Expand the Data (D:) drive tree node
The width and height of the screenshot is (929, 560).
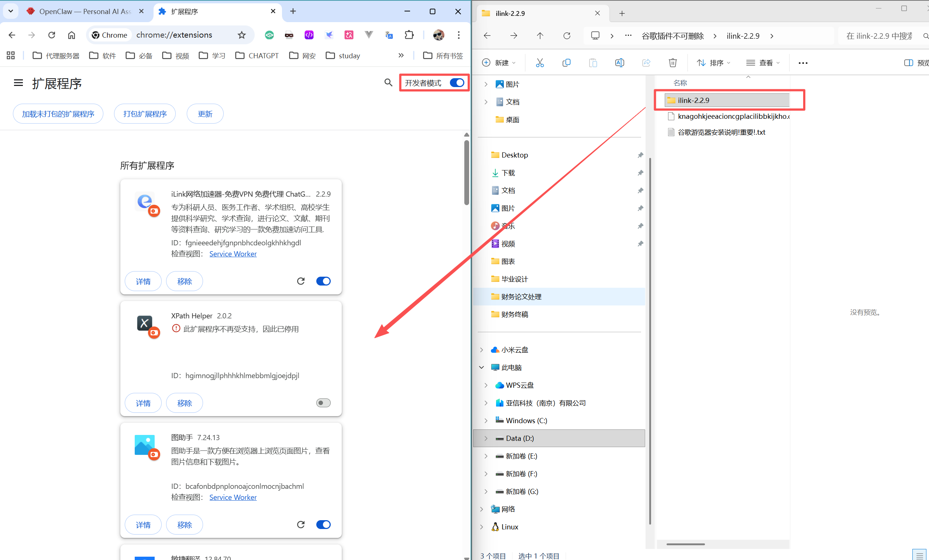[486, 438]
